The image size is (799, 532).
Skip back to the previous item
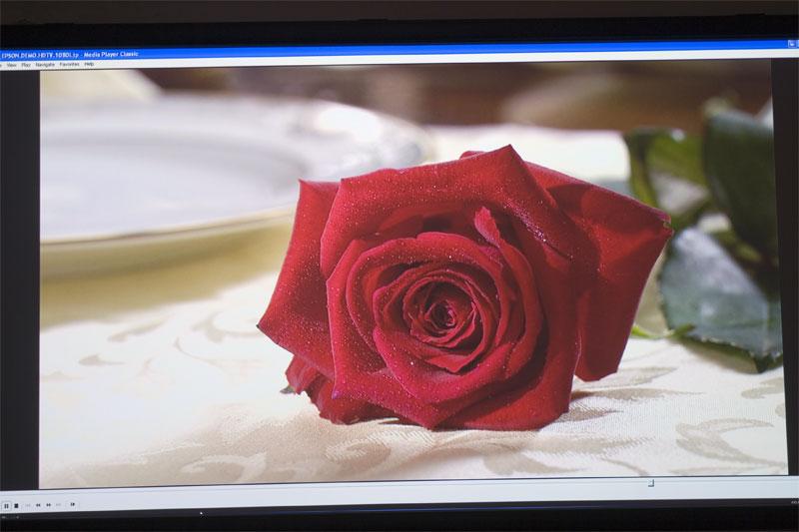pyautogui.click(x=28, y=505)
